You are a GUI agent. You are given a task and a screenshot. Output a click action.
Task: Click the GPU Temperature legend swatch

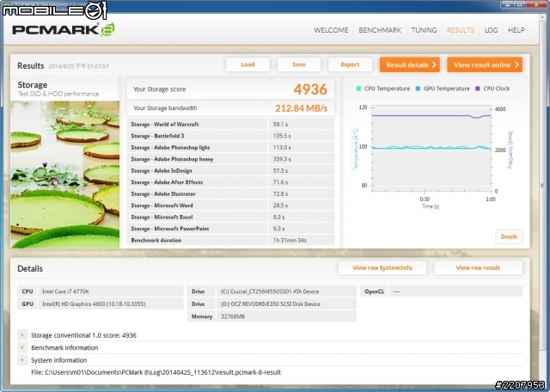coord(418,89)
